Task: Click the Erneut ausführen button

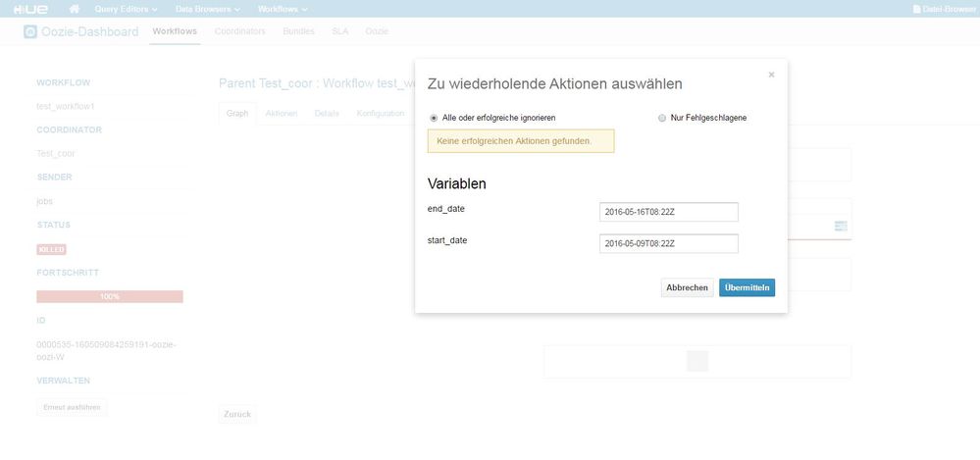Action: [x=72, y=407]
